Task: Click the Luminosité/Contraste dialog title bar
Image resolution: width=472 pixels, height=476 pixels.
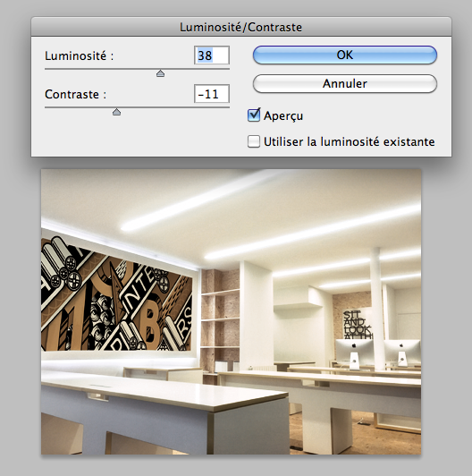Action: click(241, 27)
